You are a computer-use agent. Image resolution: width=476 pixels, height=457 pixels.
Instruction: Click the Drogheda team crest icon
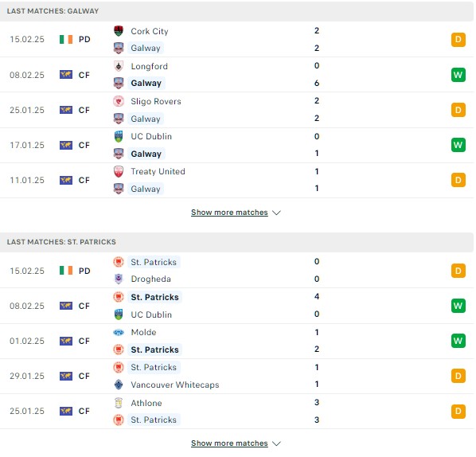(x=119, y=279)
